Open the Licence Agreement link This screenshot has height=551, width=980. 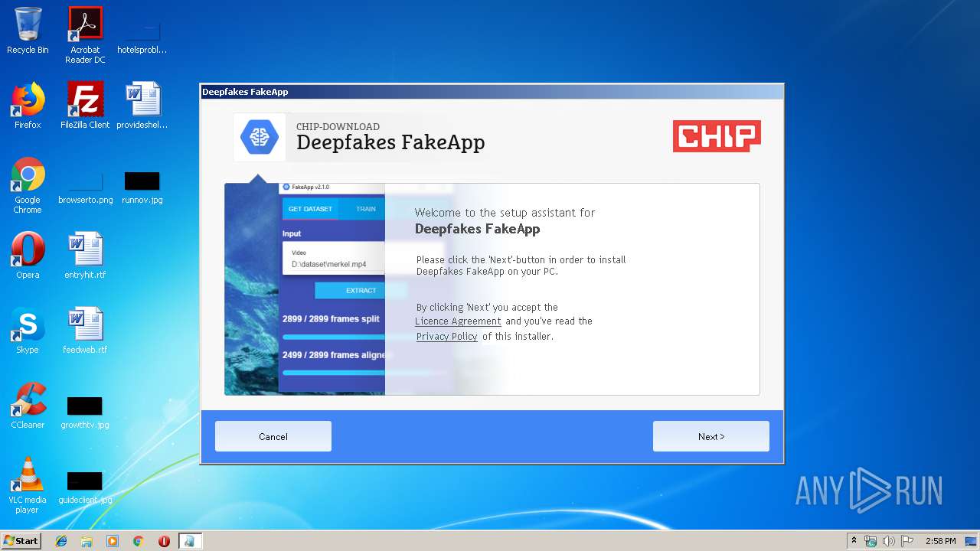[x=458, y=321]
